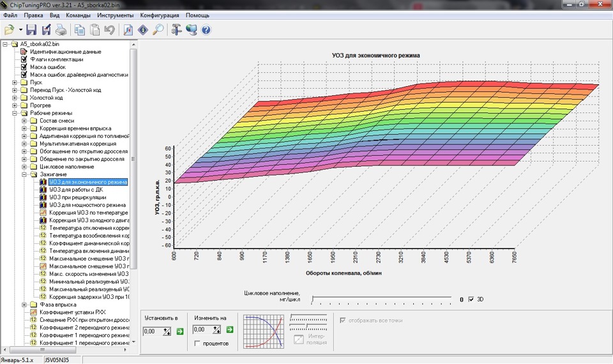Open the Конфигурация menu
Screen dimensions: 613x364
(160, 15)
